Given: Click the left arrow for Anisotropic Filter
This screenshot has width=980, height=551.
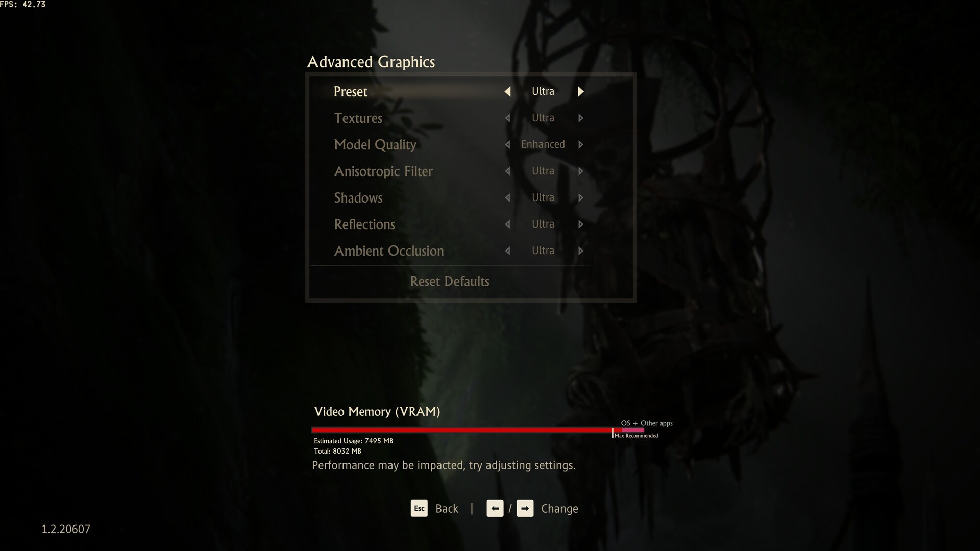Looking at the screenshot, I should point(507,171).
